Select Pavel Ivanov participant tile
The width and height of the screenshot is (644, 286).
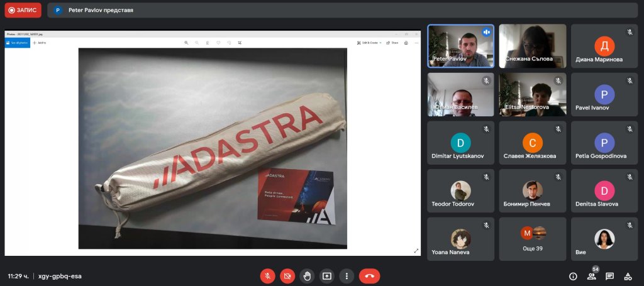[x=604, y=94]
